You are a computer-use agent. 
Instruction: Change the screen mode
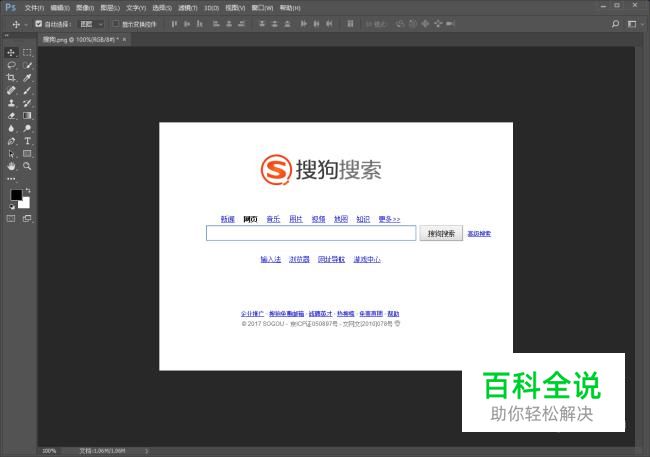click(x=27, y=219)
